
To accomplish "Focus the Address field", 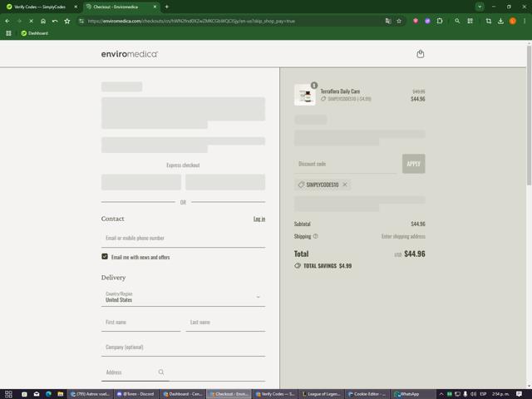I will pos(183,372).
